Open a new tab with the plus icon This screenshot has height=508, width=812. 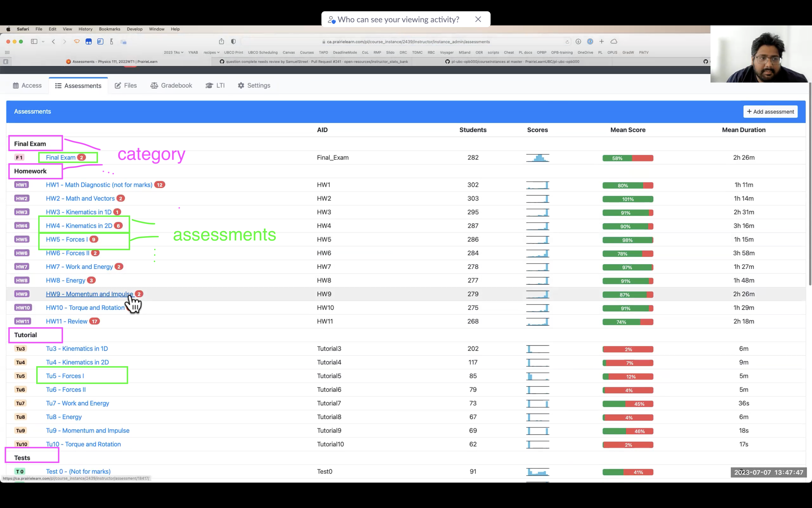click(602, 41)
